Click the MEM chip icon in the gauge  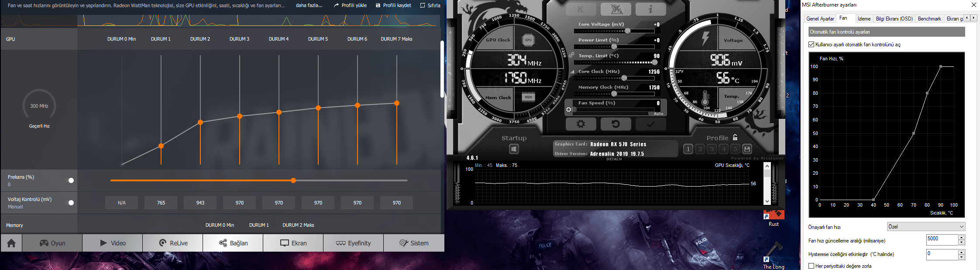click(528, 97)
